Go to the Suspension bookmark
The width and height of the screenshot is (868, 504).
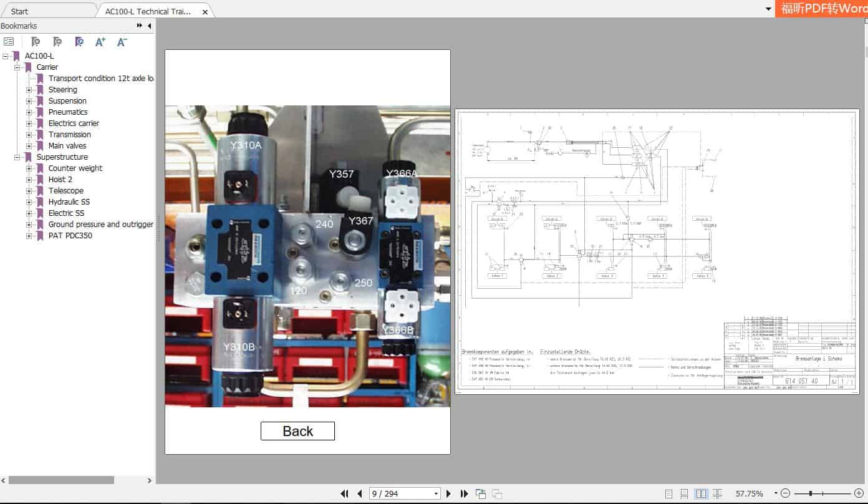67,100
